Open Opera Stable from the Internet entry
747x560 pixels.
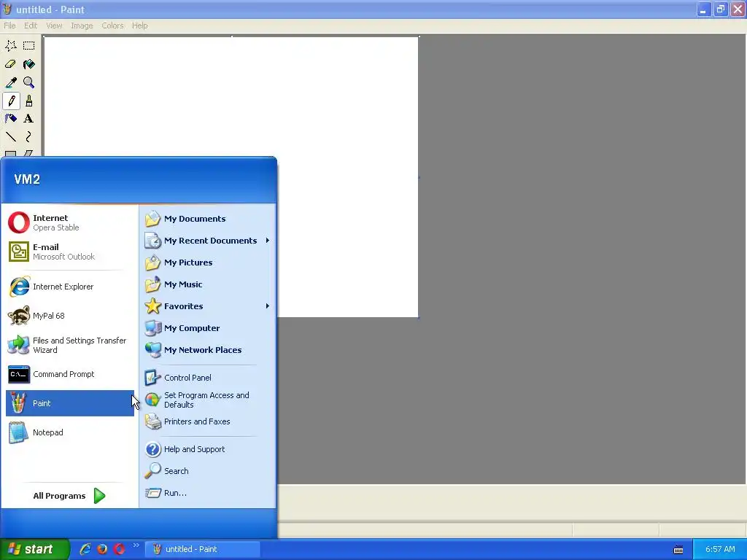click(70, 222)
